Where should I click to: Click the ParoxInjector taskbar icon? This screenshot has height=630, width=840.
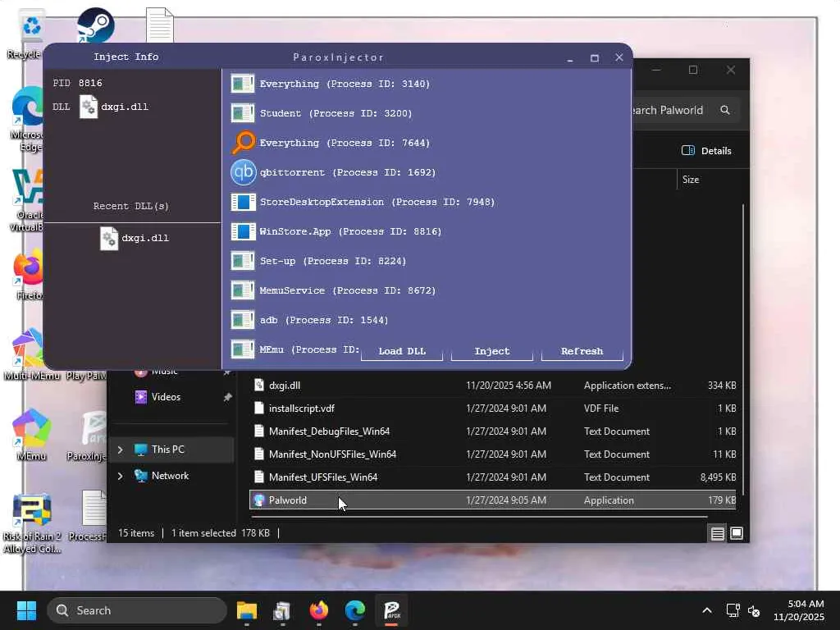391,610
